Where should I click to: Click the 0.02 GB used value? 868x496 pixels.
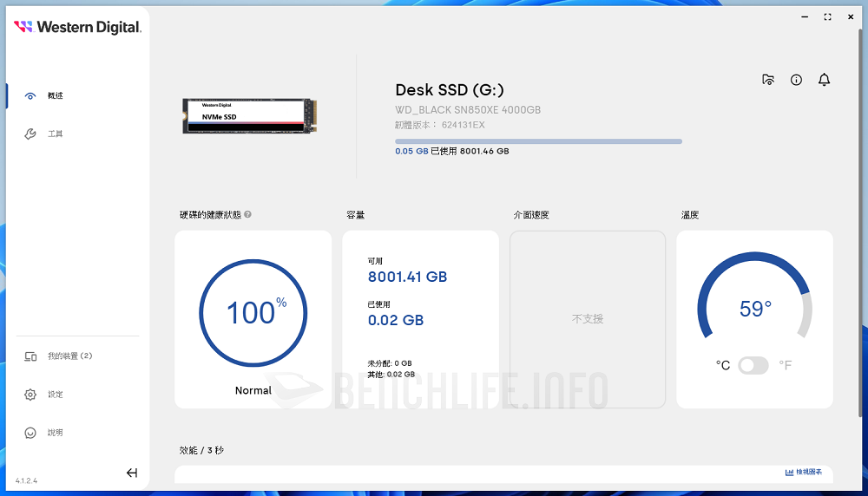396,320
